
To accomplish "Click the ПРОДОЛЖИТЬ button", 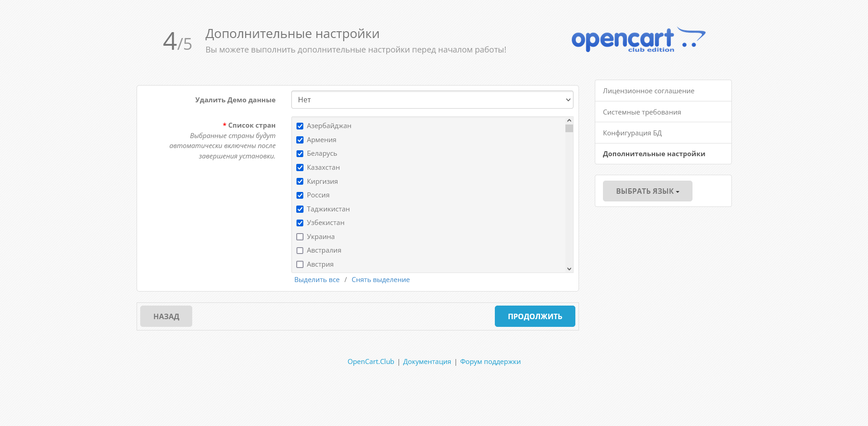I will [x=535, y=316].
